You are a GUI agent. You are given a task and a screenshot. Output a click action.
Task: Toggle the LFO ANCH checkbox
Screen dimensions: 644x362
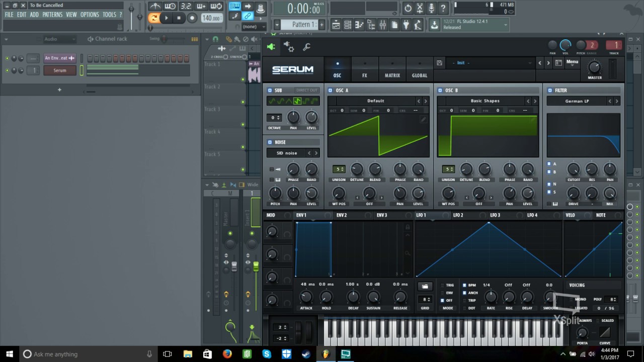pyautogui.click(x=464, y=293)
